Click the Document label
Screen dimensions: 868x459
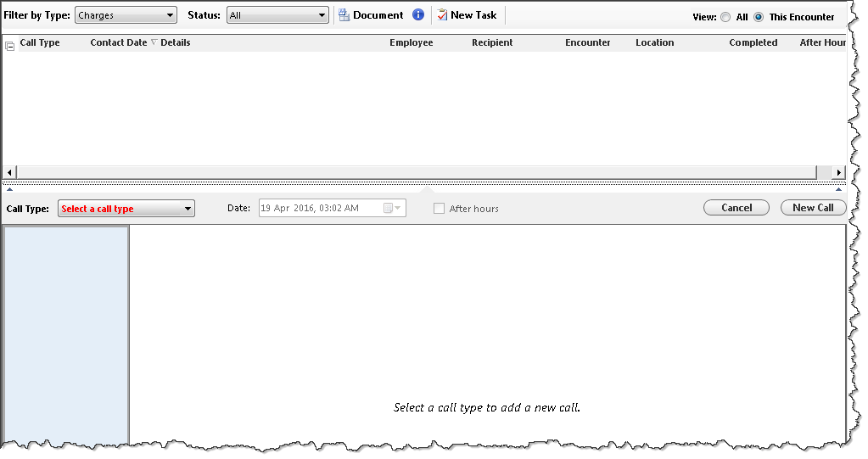pyautogui.click(x=378, y=15)
